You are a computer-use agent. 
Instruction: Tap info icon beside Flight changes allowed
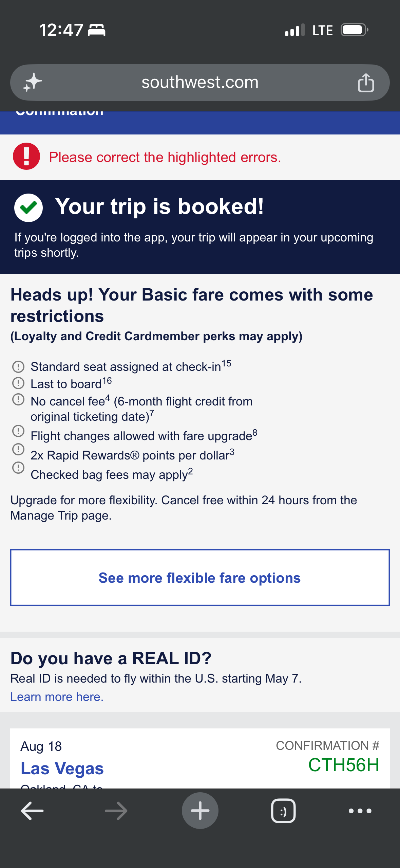pos(18,431)
